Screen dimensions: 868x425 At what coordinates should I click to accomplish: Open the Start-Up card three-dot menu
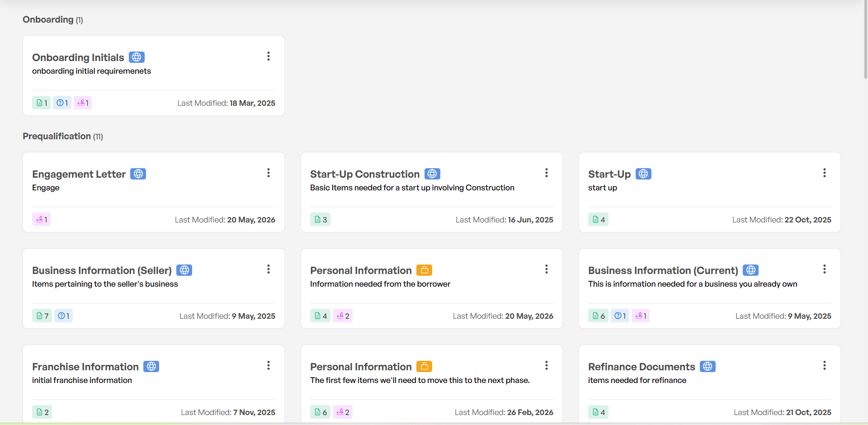coord(825,173)
